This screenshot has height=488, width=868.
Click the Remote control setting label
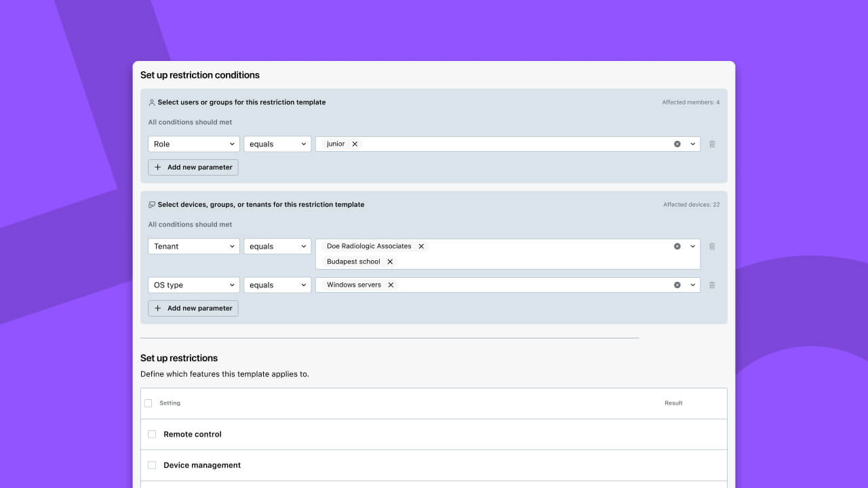click(193, 434)
